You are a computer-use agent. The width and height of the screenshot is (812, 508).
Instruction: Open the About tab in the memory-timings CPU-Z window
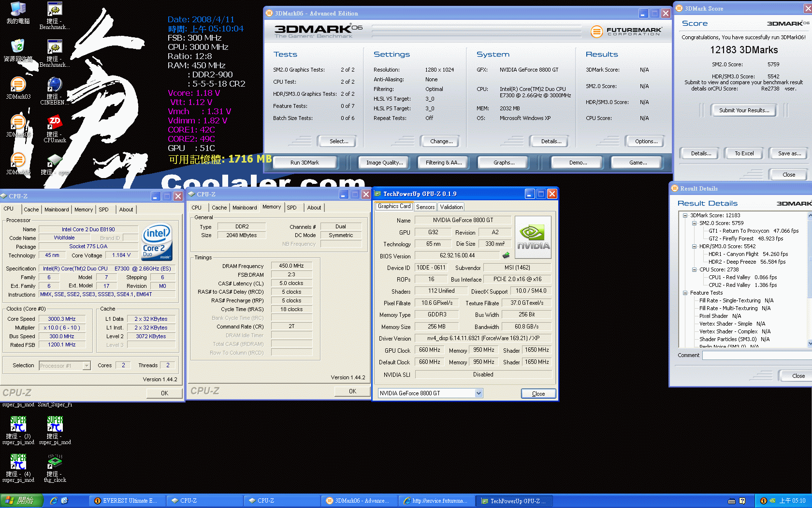314,208
